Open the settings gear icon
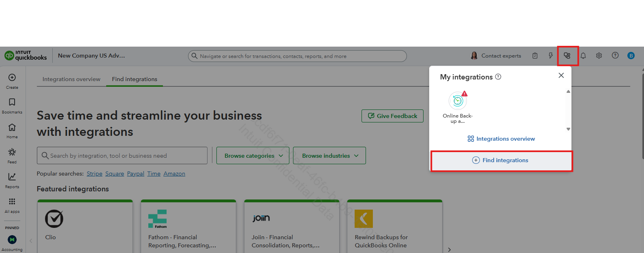Screen dimensions: 644x253 [x=599, y=56]
